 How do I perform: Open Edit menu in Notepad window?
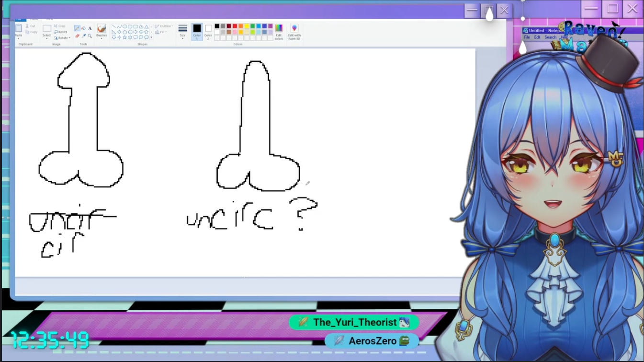click(537, 37)
